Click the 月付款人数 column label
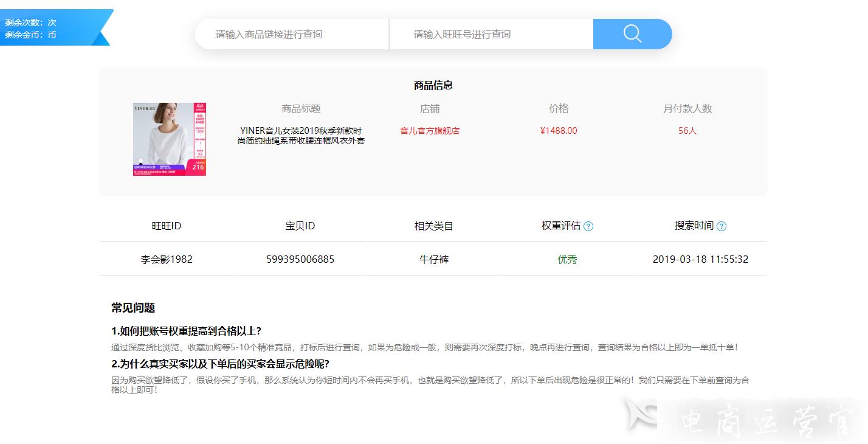This screenshot has width=868, height=444. pyautogui.click(x=687, y=109)
